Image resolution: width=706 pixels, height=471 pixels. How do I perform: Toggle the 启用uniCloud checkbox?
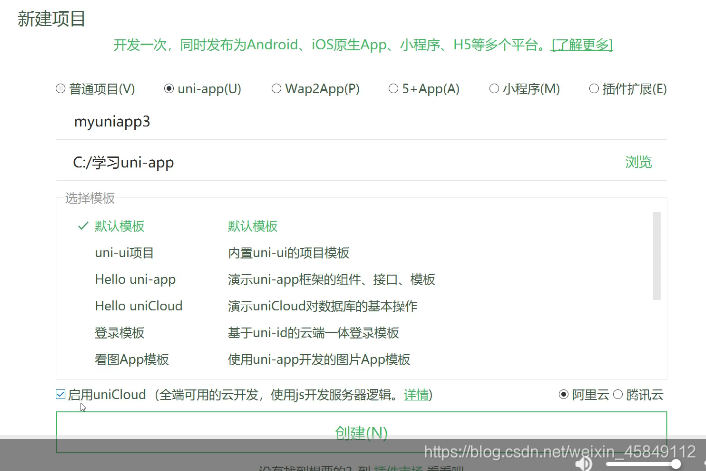[x=60, y=394]
